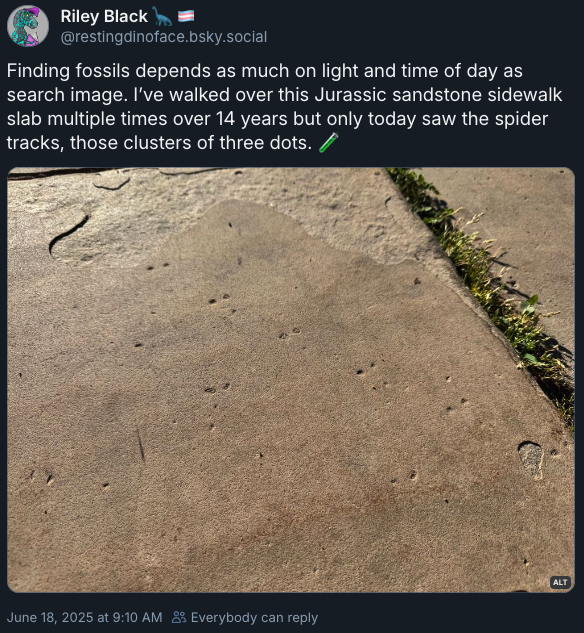Open Riley Black's profile avatar
Viewport: 584px width, 633px height.
28,26
